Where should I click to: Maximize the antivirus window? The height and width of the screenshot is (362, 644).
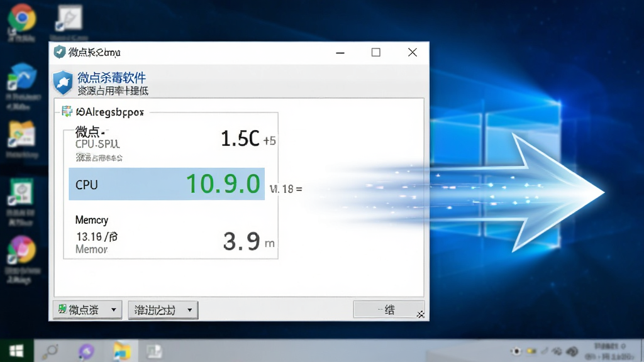(x=376, y=53)
